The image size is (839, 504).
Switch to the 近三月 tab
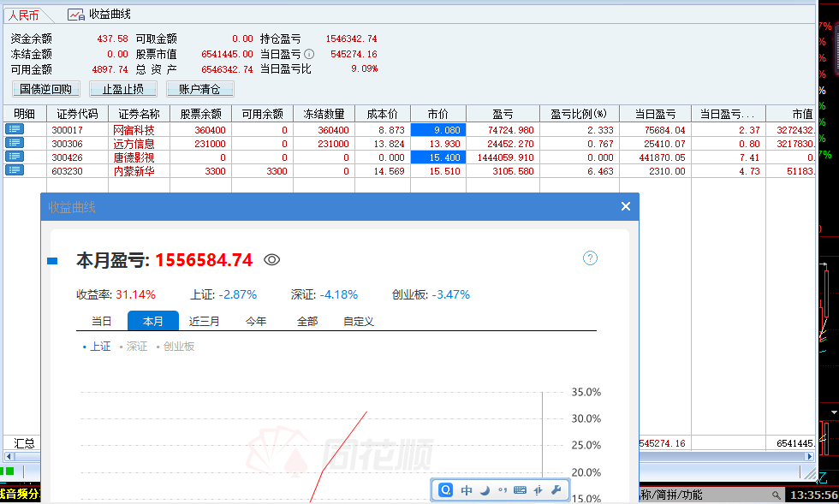(204, 322)
